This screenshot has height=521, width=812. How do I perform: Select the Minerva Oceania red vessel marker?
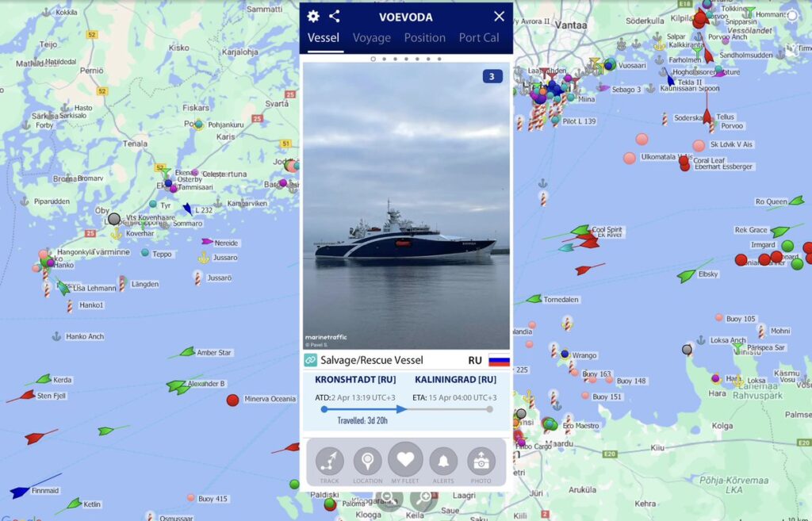tap(232, 400)
